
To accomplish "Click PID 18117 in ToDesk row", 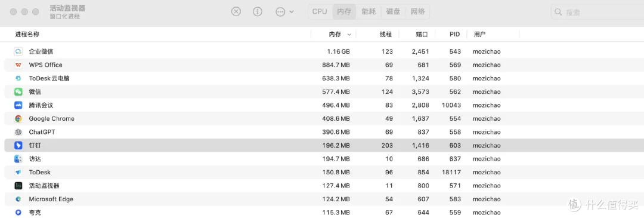I will click(x=451, y=173).
